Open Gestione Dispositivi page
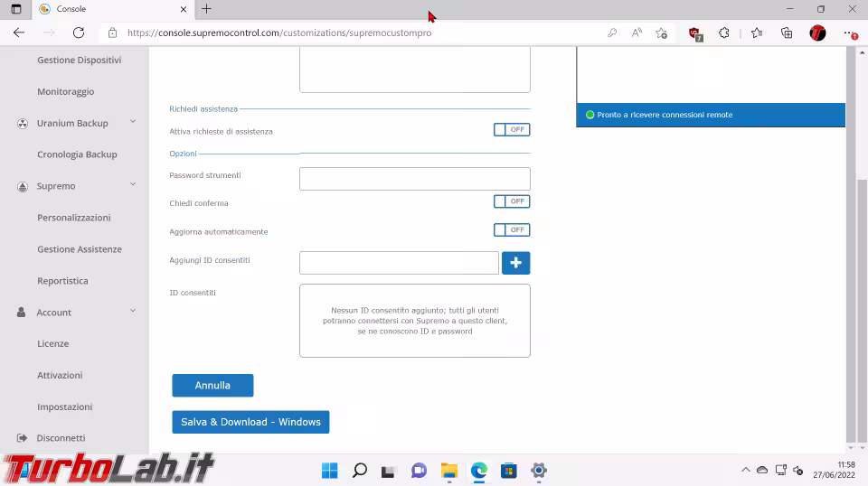868x486 pixels. 80,60
